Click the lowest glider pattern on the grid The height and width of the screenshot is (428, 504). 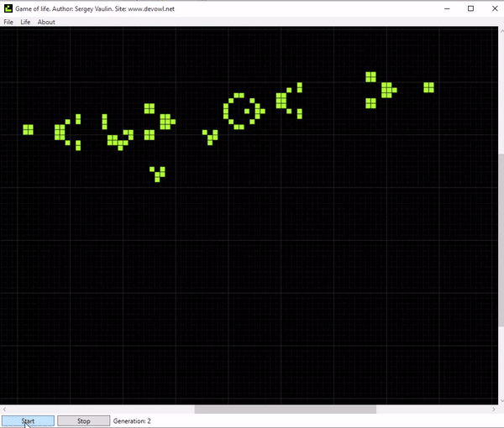coord(158,175)
